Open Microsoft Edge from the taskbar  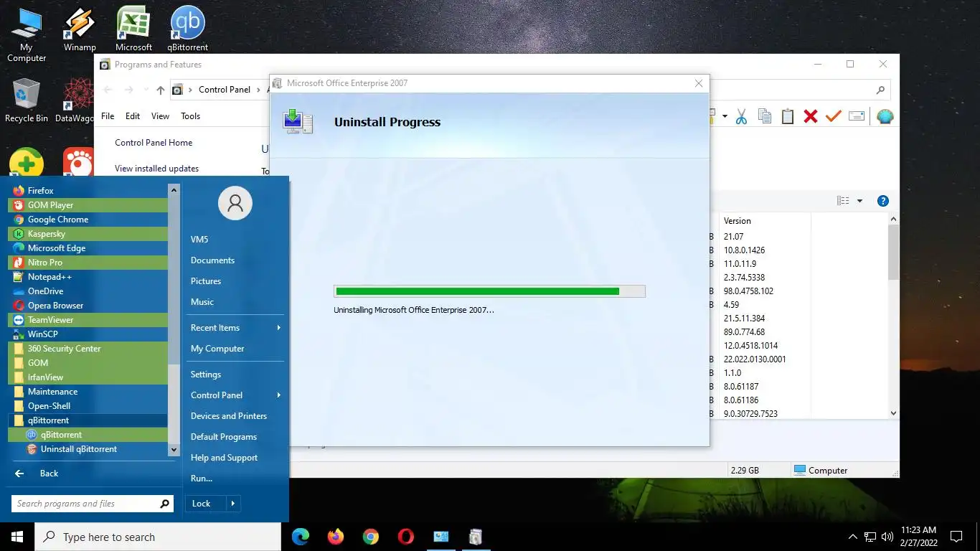click(301, 536)
